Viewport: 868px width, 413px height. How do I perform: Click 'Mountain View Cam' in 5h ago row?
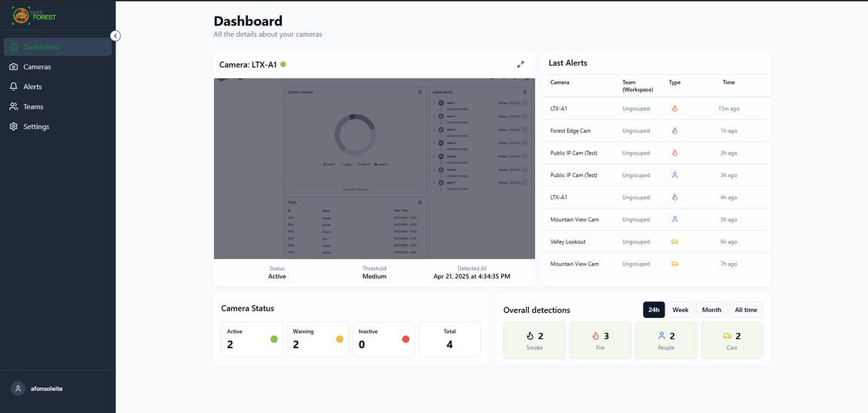[575, 219]
